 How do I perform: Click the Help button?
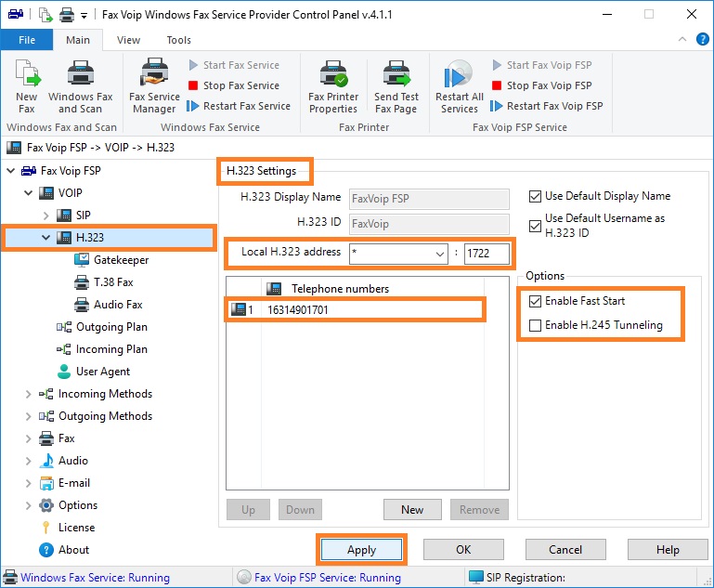(x=668, y=550)
